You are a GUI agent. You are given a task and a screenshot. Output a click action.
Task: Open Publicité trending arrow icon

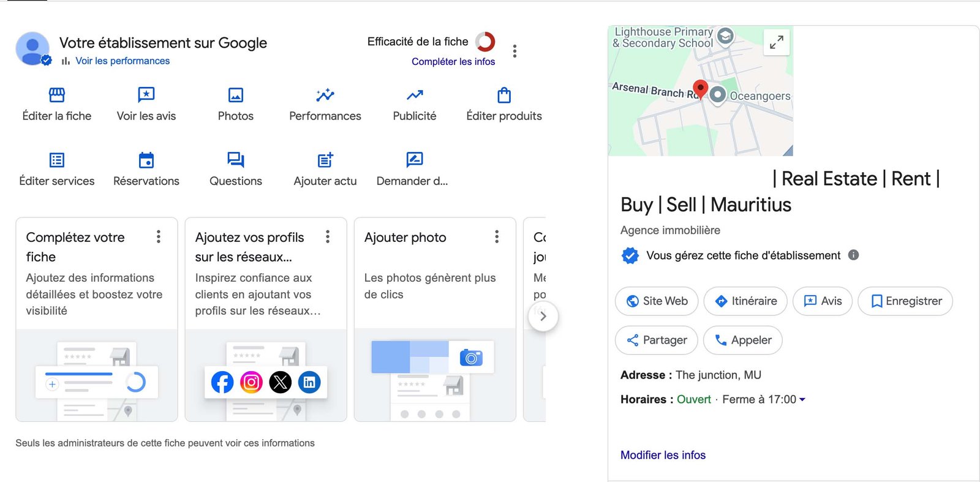(x=415, y=95)
